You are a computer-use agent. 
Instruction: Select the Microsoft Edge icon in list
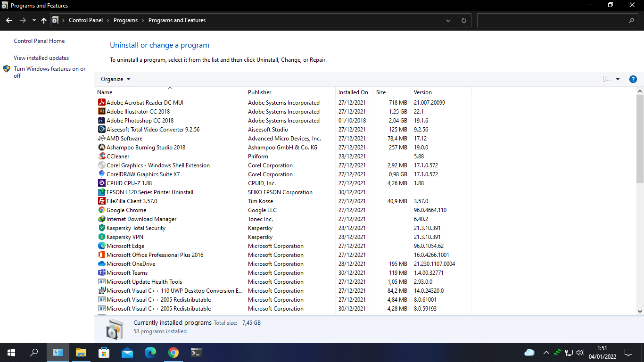pos(101,246)
